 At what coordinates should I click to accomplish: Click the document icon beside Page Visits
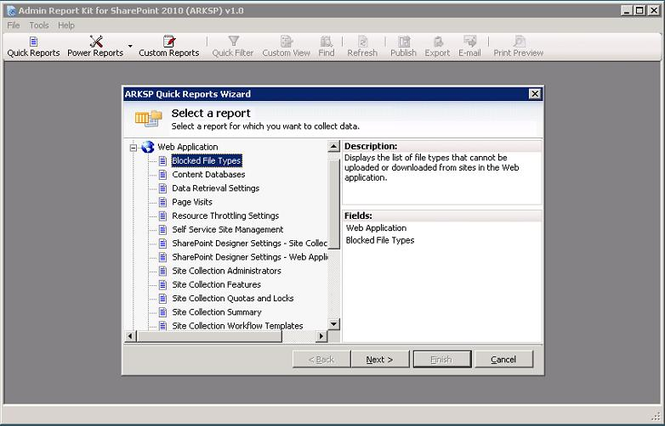point(163,202)
